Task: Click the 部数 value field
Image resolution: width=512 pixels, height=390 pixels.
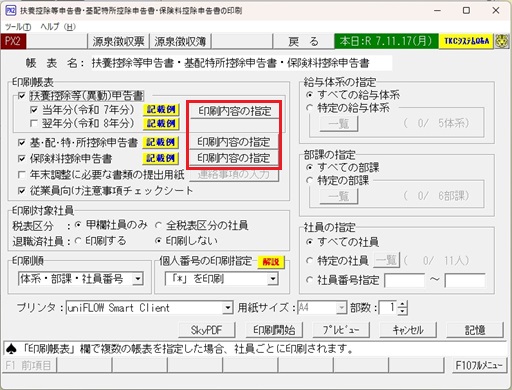Action: coord(389,308)
